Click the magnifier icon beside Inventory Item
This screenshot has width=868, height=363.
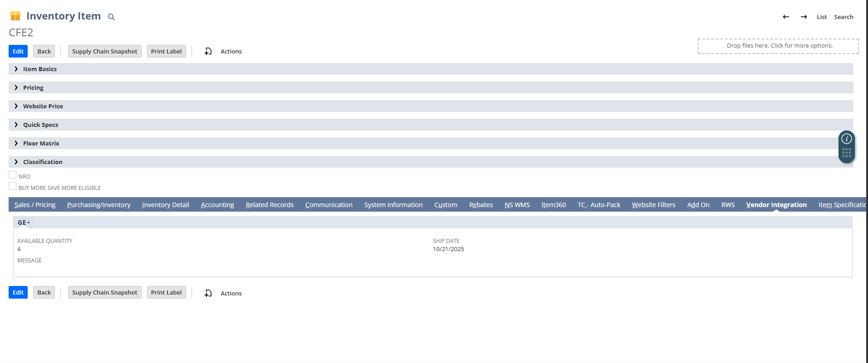(111, 17)
